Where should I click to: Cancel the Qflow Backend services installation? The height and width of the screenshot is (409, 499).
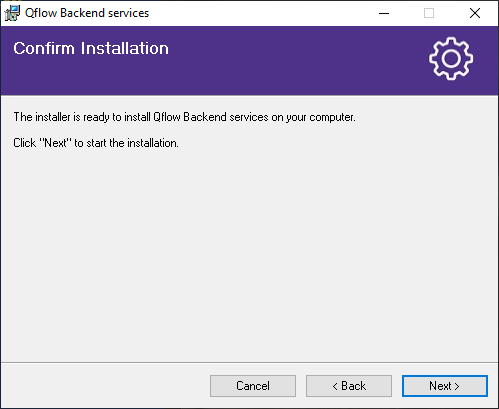pos(253,386)
